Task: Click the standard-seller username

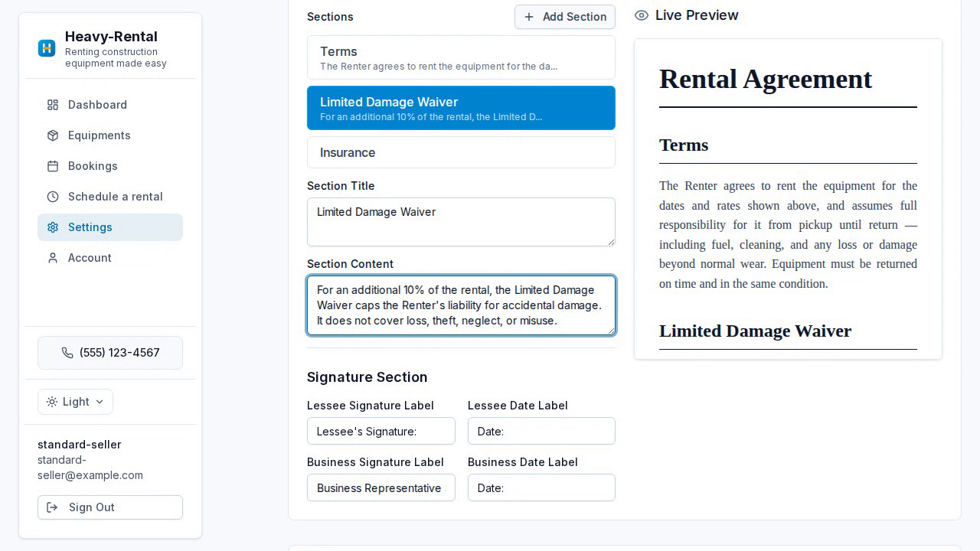Action: (x=80, y=445)
